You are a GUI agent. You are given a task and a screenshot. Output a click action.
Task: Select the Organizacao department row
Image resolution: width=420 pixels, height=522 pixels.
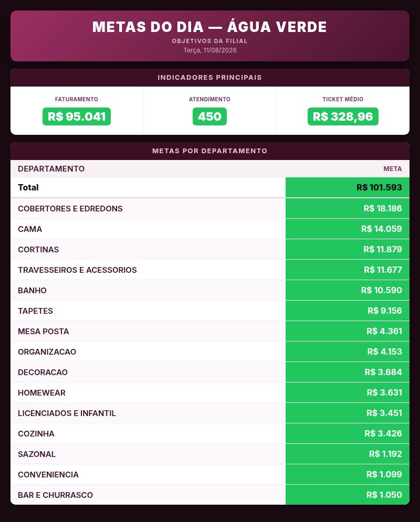click(x=210, y=352)
